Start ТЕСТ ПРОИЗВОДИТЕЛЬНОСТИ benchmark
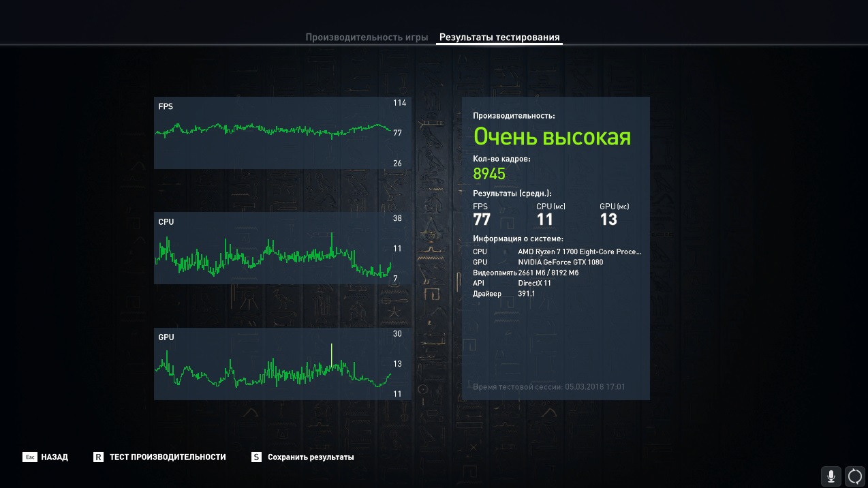868x488 pixels. point(168,457)
